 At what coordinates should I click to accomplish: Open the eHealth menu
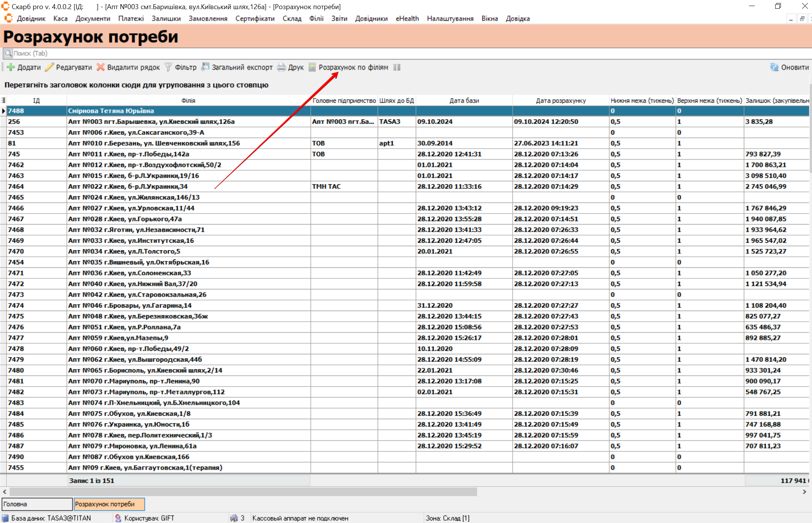pos(407,19)
